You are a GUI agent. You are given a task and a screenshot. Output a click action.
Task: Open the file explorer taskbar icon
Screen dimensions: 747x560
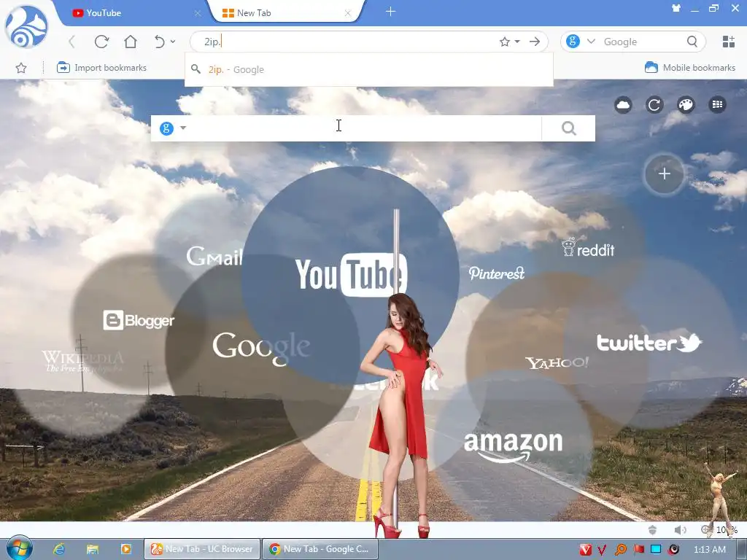[93, 549]
